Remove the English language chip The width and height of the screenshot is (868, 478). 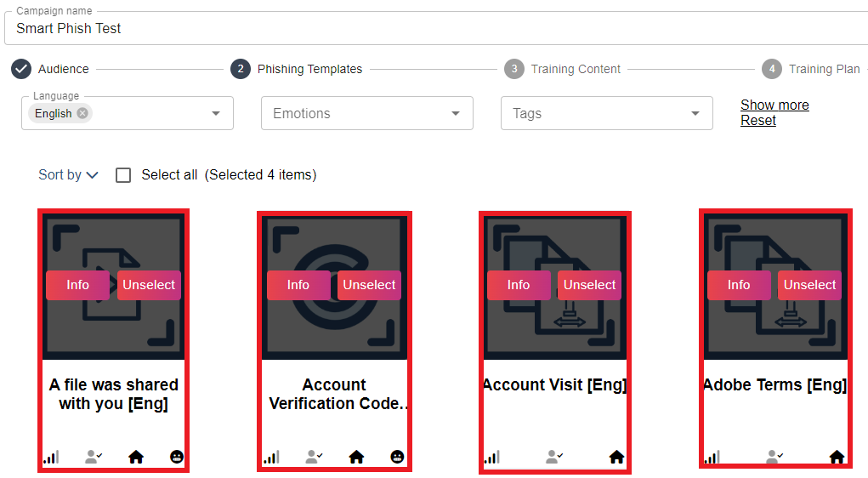click(x=82, y=113)
